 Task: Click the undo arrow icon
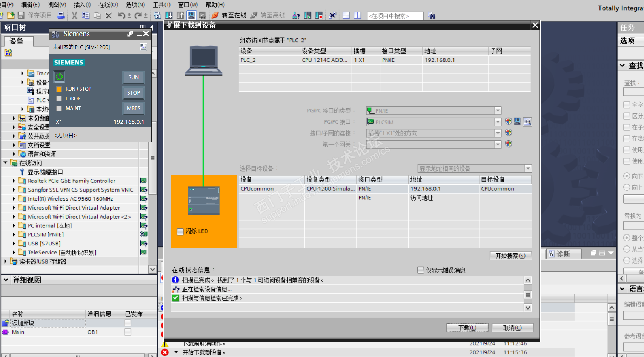coord(121,15)
